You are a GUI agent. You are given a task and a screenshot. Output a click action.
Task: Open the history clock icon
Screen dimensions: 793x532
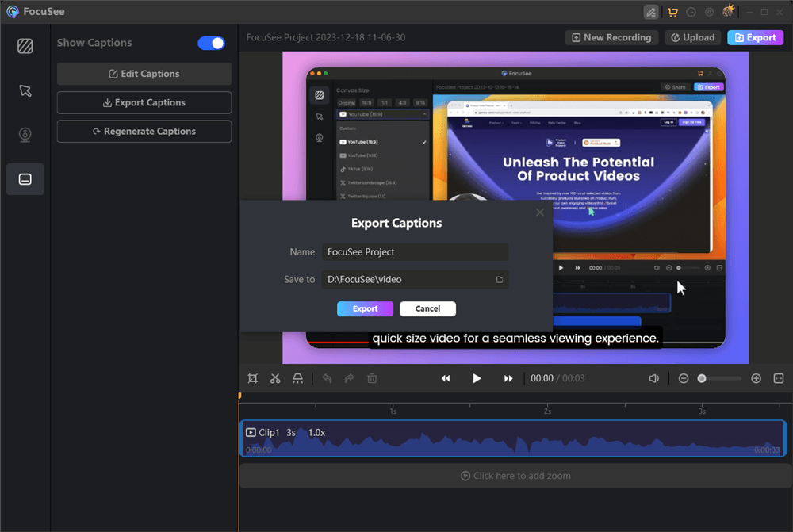point(691,12)
